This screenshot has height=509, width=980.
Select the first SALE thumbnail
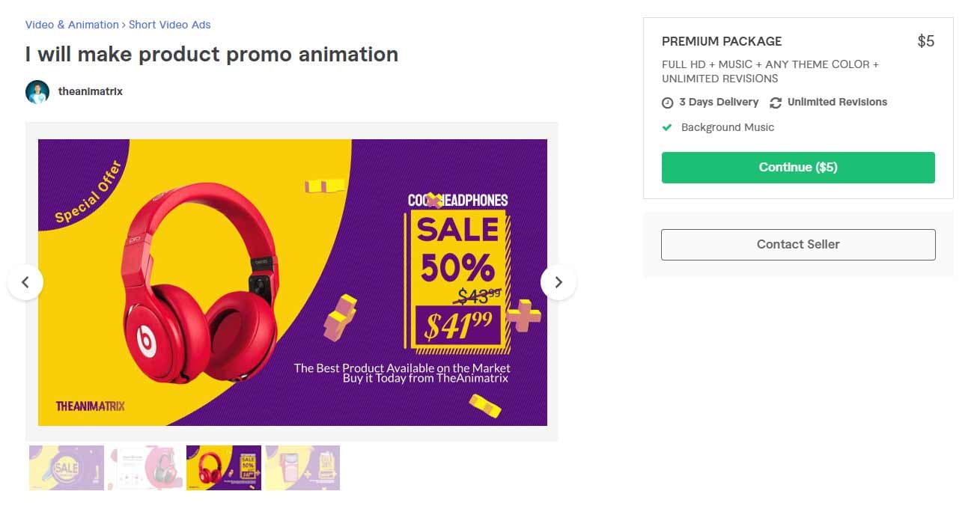point(67,468)
